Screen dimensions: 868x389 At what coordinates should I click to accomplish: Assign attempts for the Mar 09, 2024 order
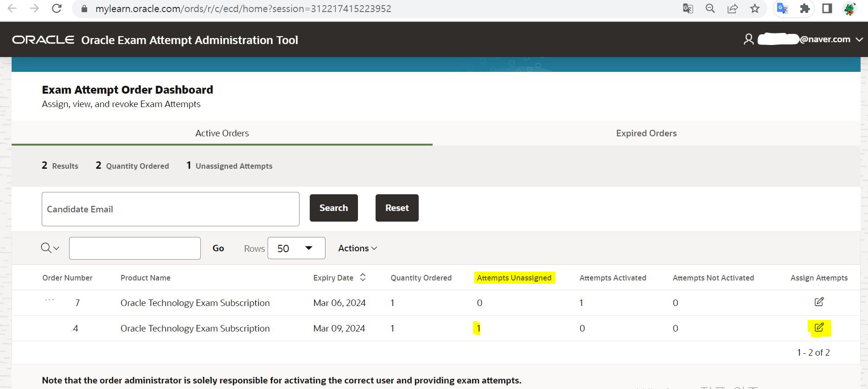[819, 327]
